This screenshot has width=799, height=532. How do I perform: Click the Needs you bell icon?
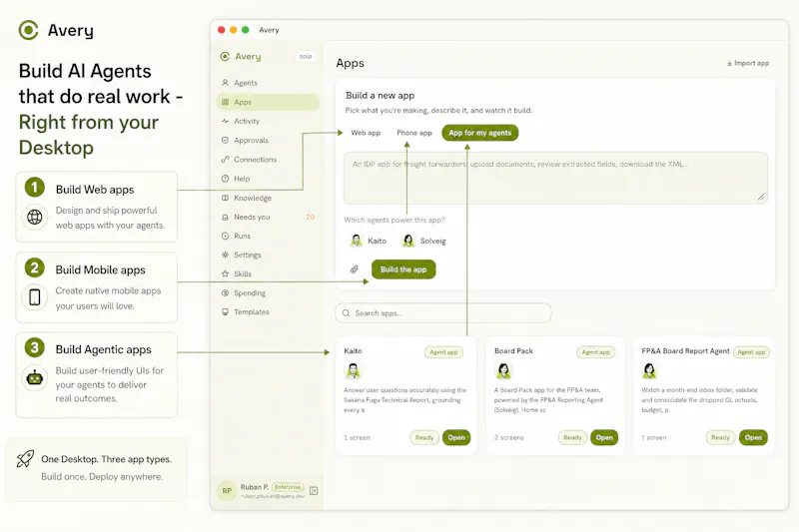point(225,217)
